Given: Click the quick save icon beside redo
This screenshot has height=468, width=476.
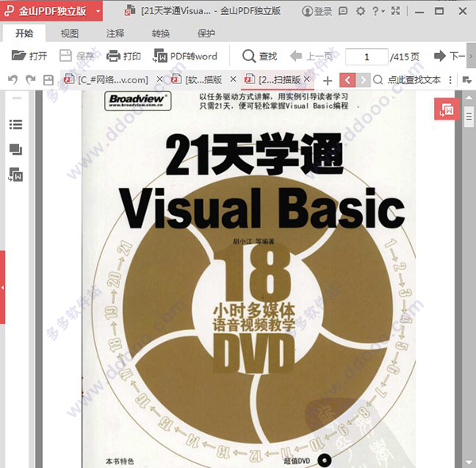Looking at the screenshot, I should coord(48,80).
